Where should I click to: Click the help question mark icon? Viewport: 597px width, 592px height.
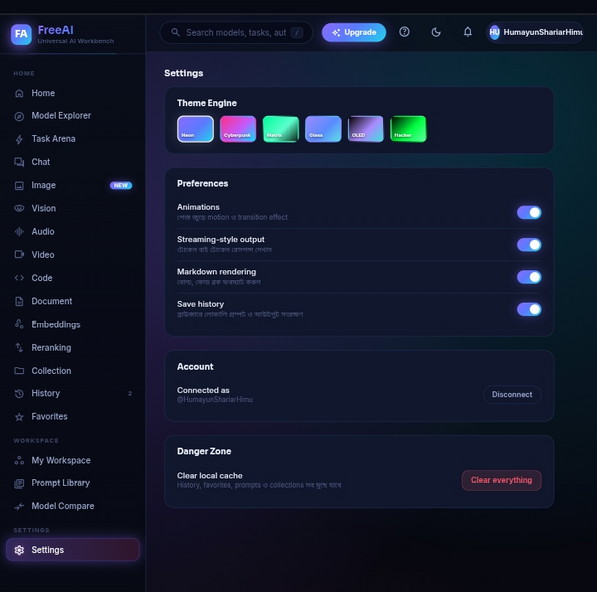coord(404,32)
